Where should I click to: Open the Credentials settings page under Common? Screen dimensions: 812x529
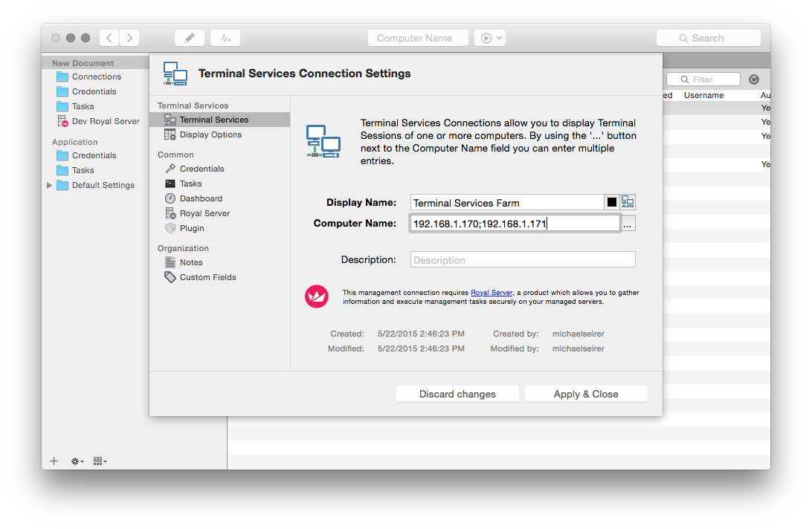coord(219,169)
